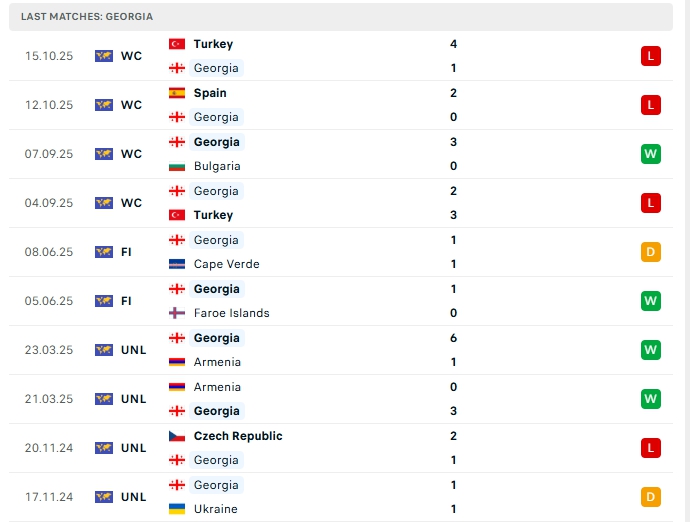Click the Cape Verde flag icon
This screenshot has height=522, width=690.
177,264
